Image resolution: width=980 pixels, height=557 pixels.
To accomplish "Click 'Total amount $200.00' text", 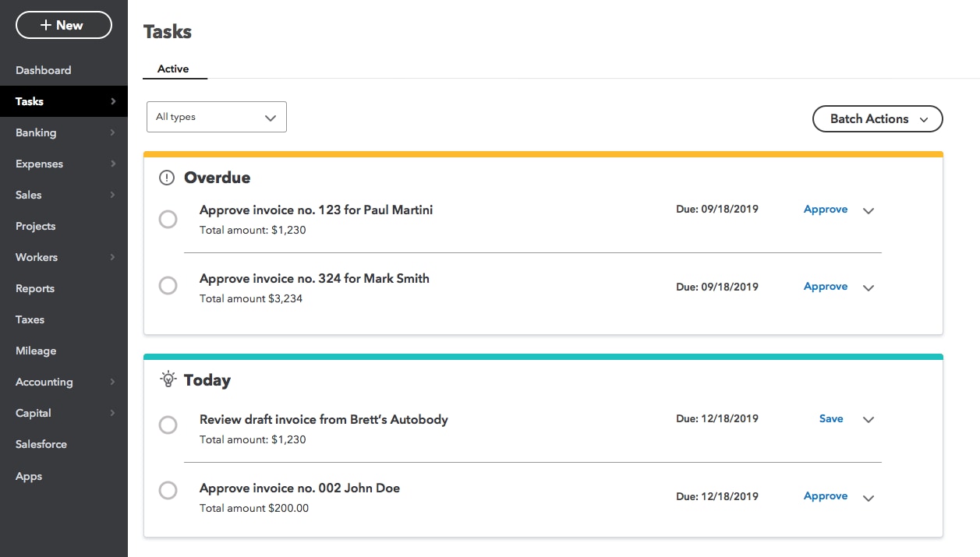I will [x=254, y=508].
